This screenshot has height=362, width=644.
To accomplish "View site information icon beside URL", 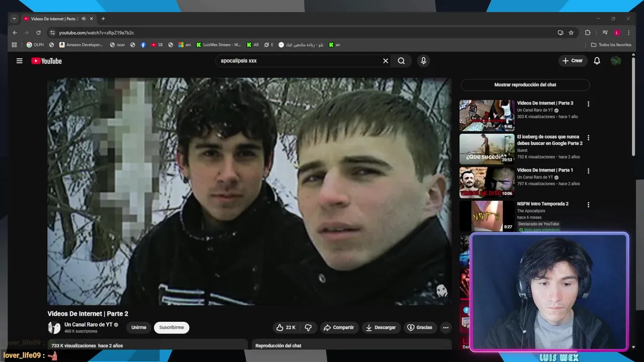I will pos(52,33).
